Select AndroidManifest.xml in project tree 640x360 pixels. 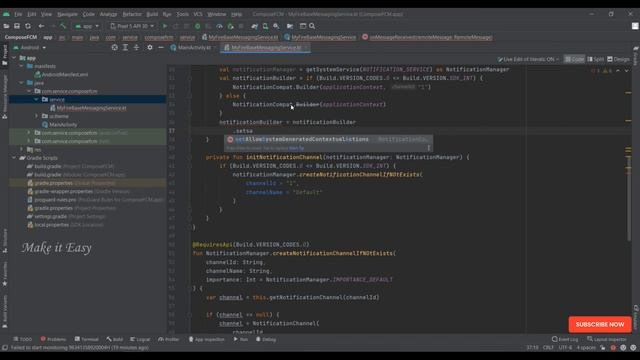click(x=61, y=75)
